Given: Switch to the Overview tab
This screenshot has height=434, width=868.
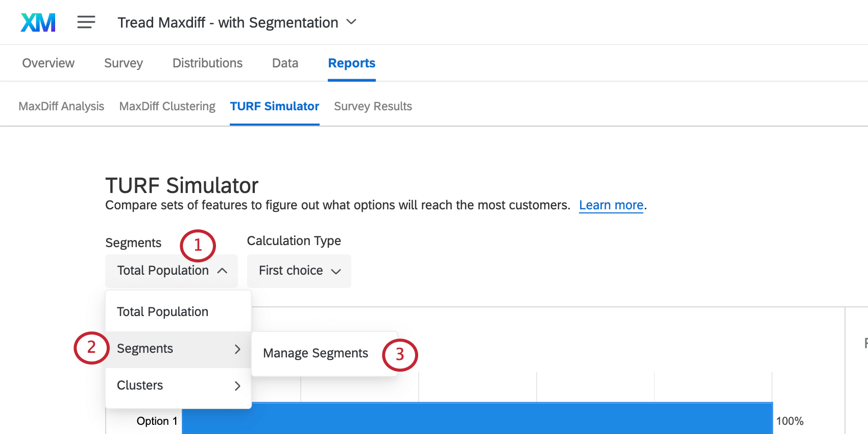Looking at the screenshot, I should click(x=47, y=63).
